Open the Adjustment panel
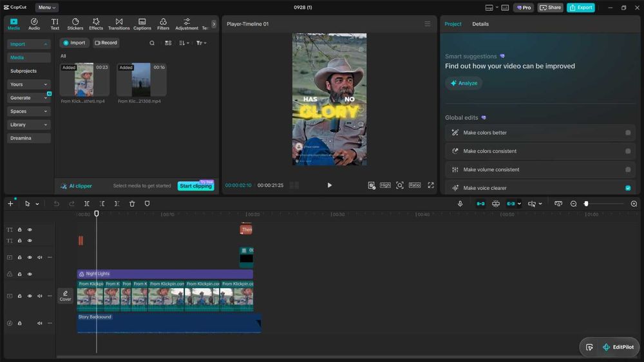 [x=187, y=24]
